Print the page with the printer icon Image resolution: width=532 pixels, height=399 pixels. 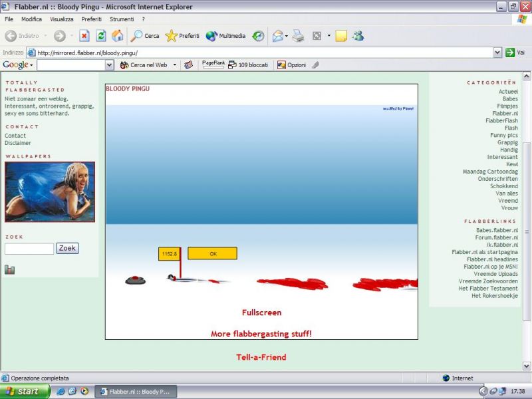point(298,36)
